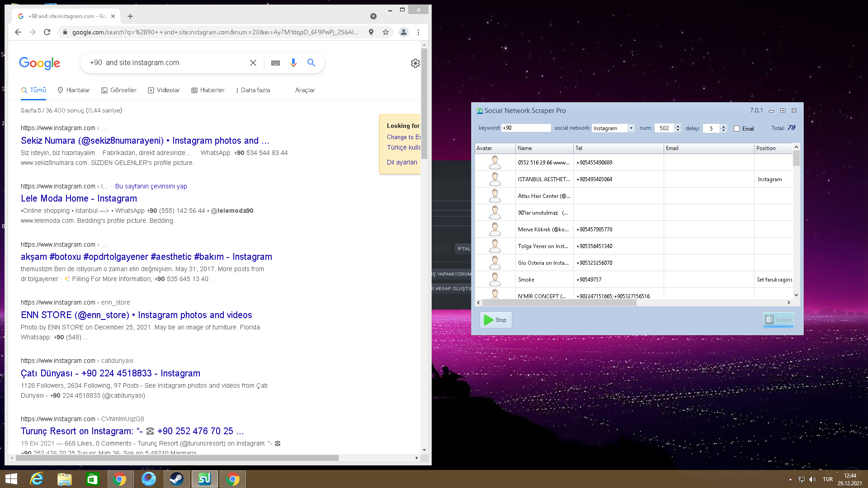This screenshot has height=488, width=868.
Task: Open Araçlar search tools
Action: tap(305, 90)
